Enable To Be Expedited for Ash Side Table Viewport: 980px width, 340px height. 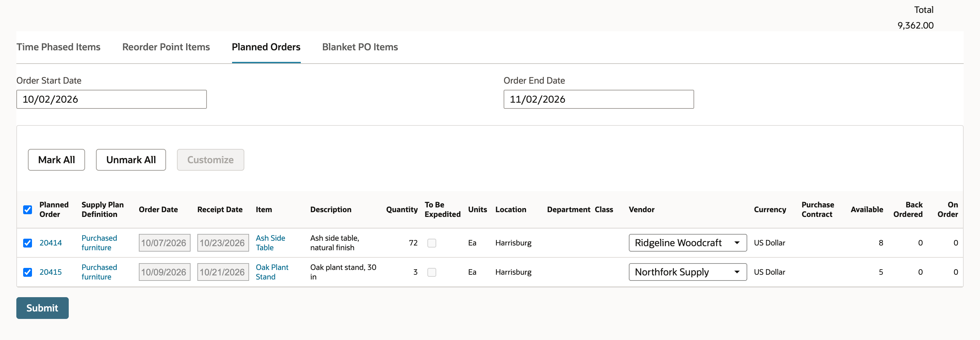coord(431,243)
